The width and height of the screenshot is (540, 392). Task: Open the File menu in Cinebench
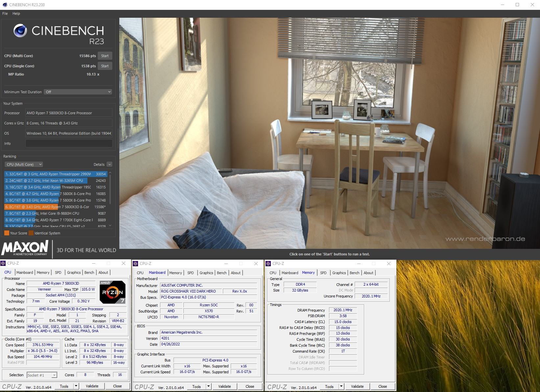5,13
